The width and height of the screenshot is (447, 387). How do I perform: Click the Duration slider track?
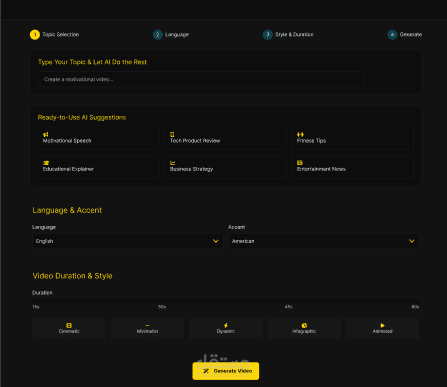pos(226,301)
